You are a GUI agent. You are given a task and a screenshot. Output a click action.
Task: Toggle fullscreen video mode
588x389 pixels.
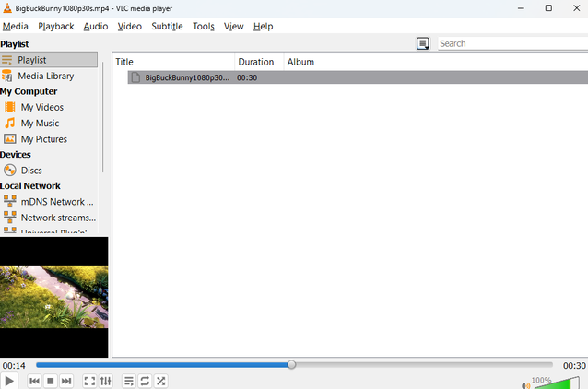click(89, 381)
